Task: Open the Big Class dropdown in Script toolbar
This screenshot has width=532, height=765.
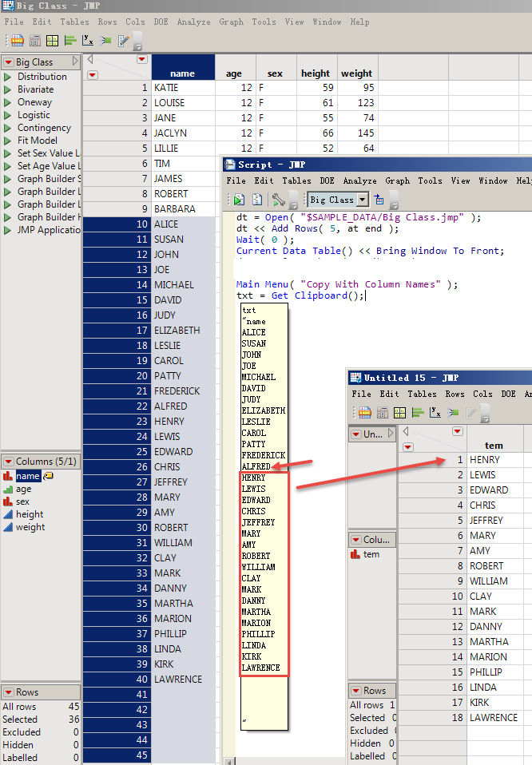Action: click(363, 200)
